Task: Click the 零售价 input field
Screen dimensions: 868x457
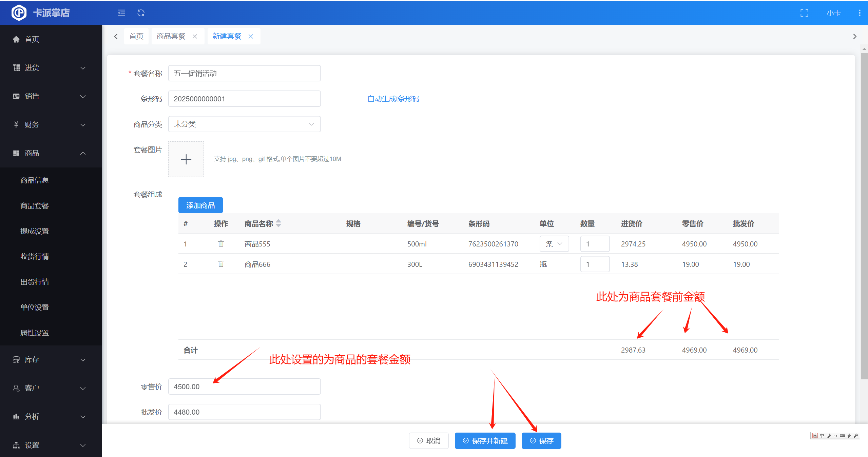Action: tap(244, 386)
